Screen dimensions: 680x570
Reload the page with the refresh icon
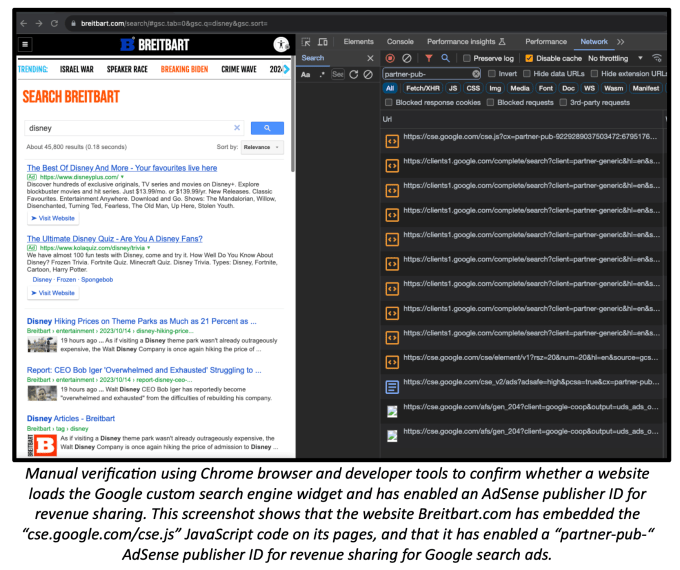point(54,23)
